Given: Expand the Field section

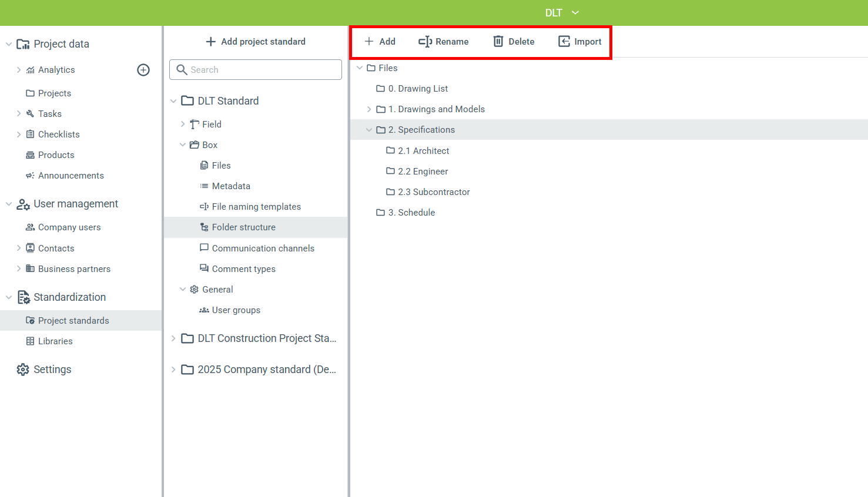Looking at the screenshot, I should [183, 125].
